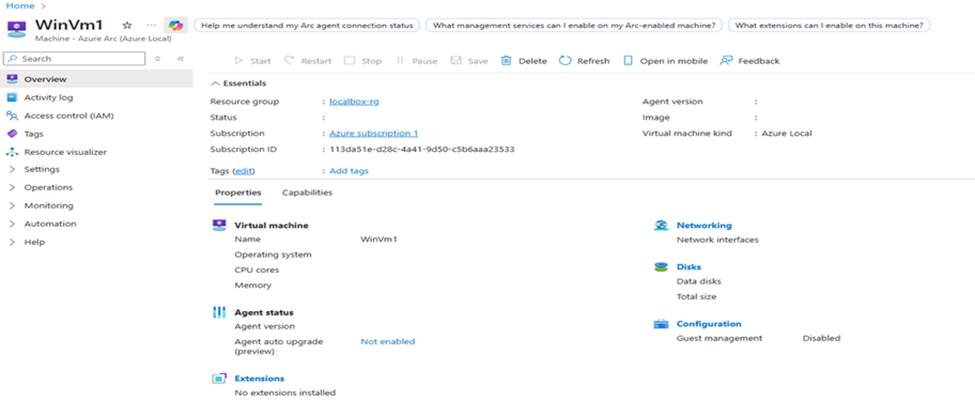Click the Extensions section icon

click(x=219, y=378)
